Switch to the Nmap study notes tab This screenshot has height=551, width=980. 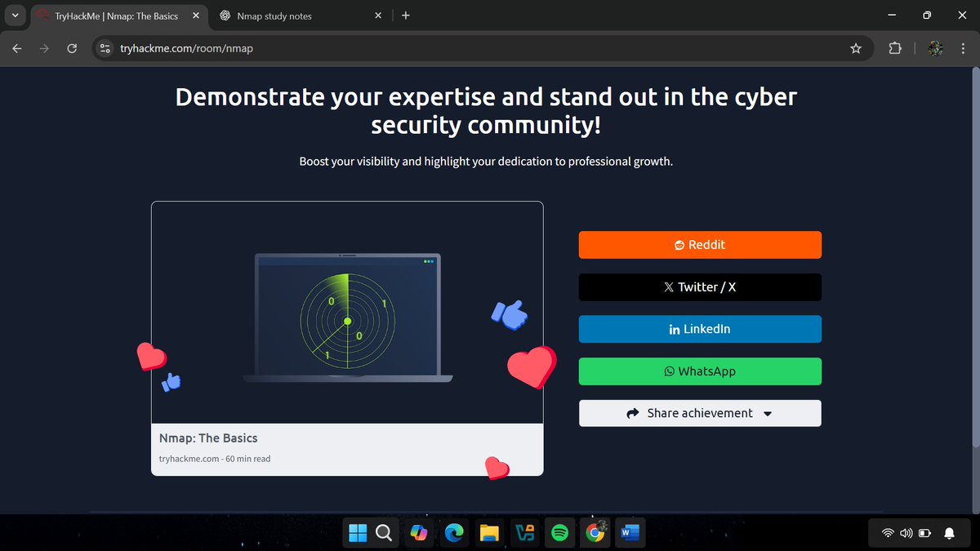point(274,16)
